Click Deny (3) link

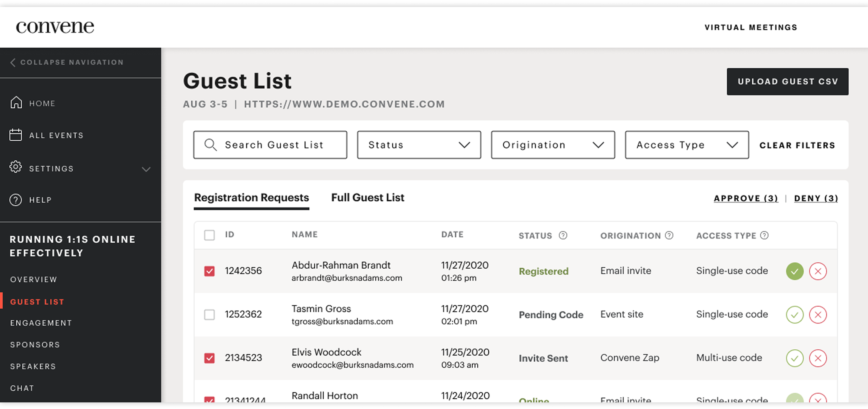pos(816,198)
